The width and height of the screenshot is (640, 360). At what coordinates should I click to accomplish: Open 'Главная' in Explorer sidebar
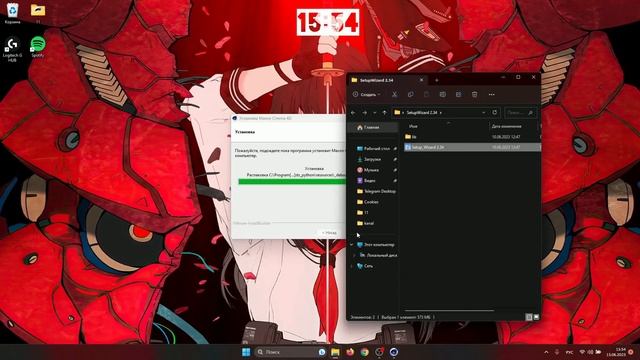pos(372,127)
